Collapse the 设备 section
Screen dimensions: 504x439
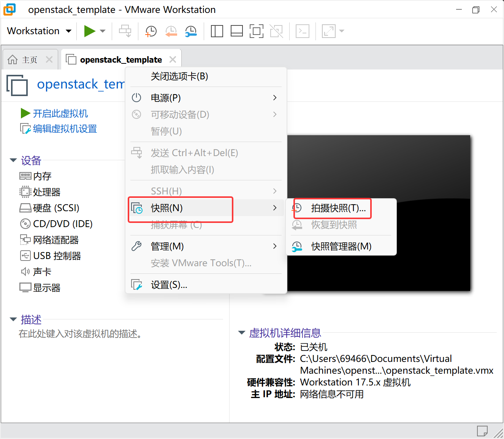click(x=13, y=160)
